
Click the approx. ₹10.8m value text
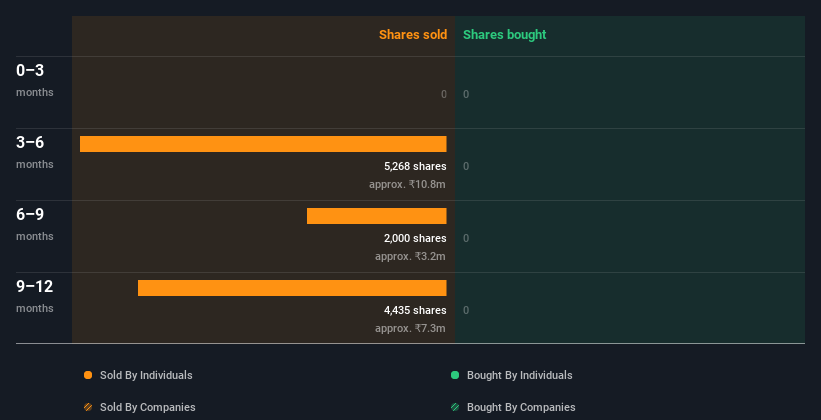tap(407, 184)
